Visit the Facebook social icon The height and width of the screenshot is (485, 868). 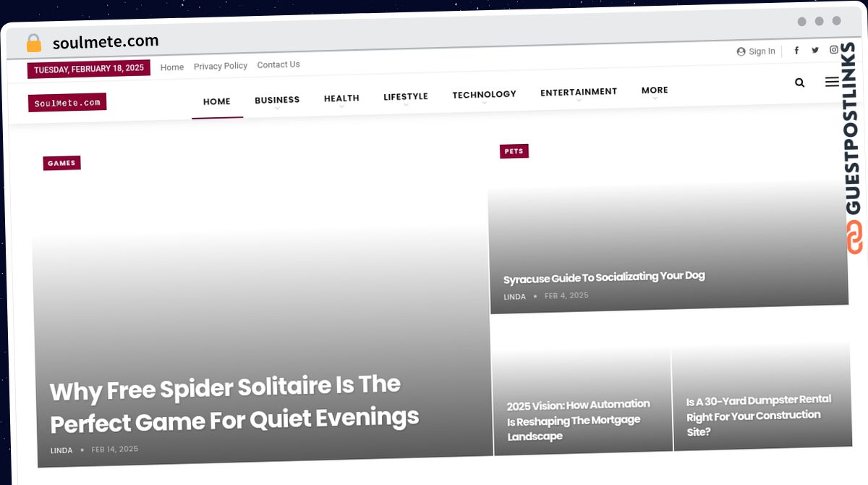[796, 50]
